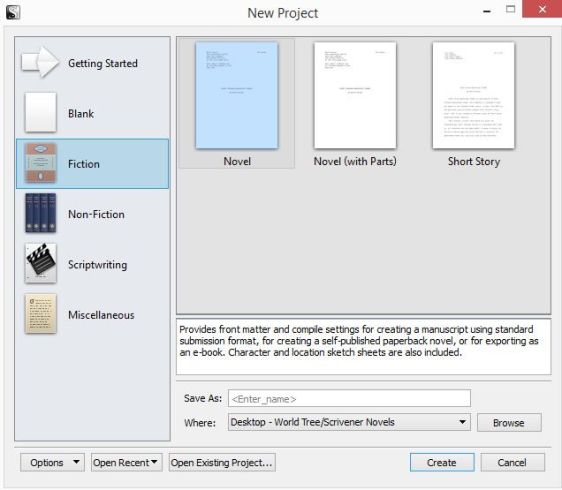Click the Cancel button
Viewport: 562px width, 490px height.
(x=513, y=462)
